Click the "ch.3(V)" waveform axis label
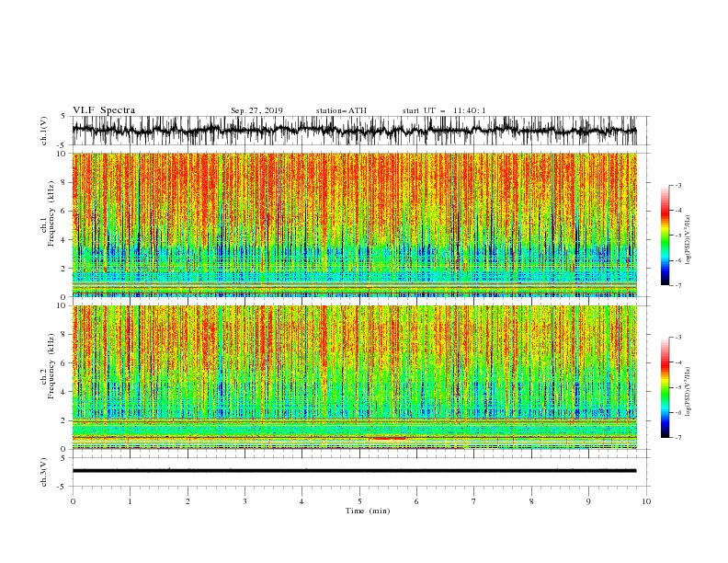 [44, 472]
